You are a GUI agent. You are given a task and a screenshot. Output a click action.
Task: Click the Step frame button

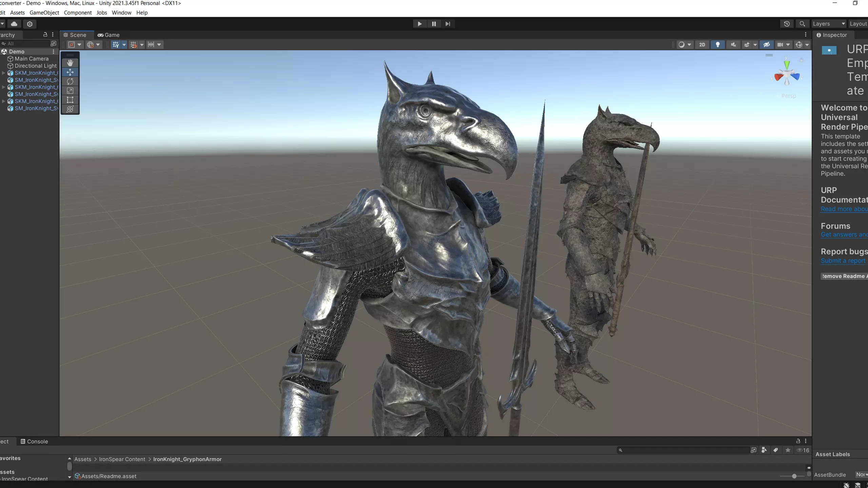click(x=448, y=24)
